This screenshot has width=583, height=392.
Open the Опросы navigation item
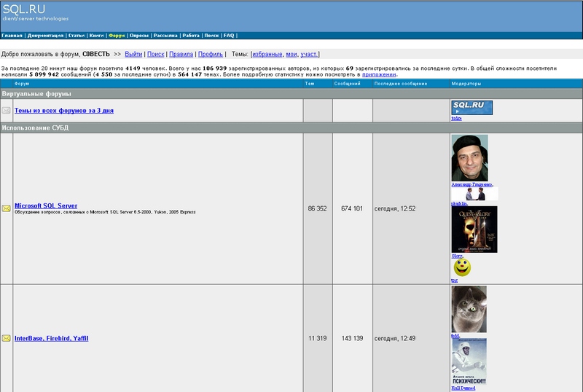click(x=139, y=35)
